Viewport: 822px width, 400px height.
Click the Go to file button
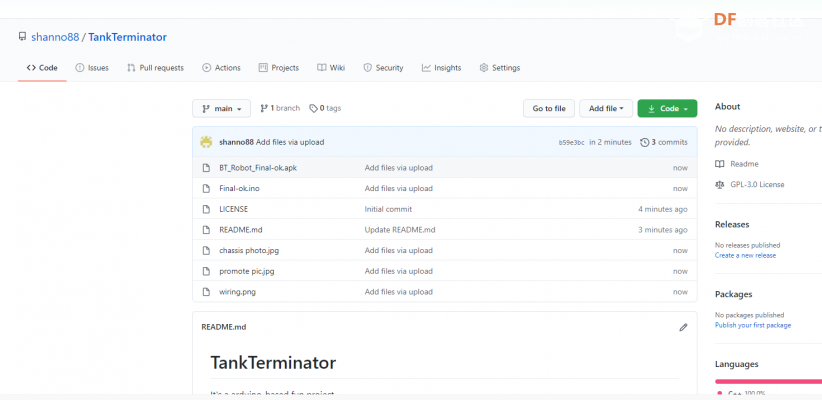[x=549, y=109]
